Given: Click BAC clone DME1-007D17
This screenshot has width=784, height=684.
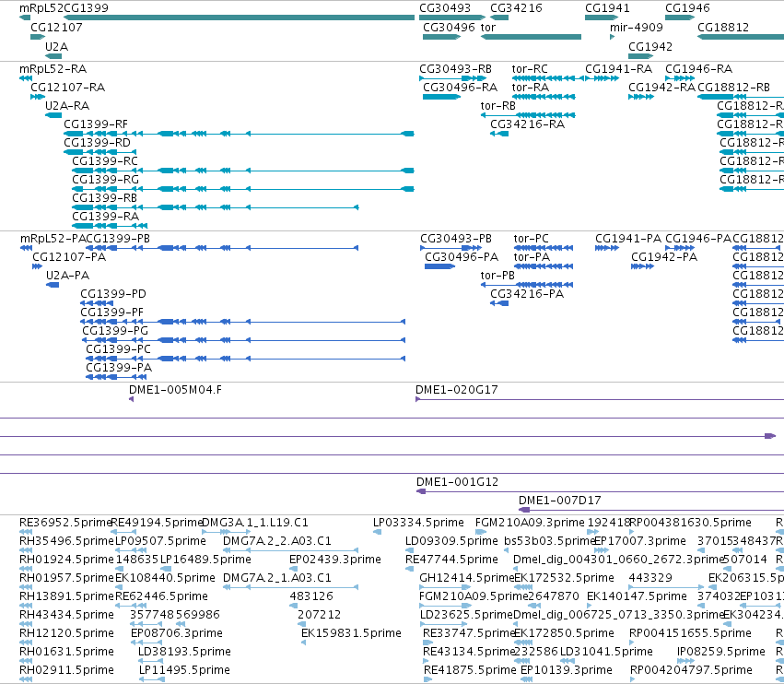Looking at the screenshot, I should [560, 501].
